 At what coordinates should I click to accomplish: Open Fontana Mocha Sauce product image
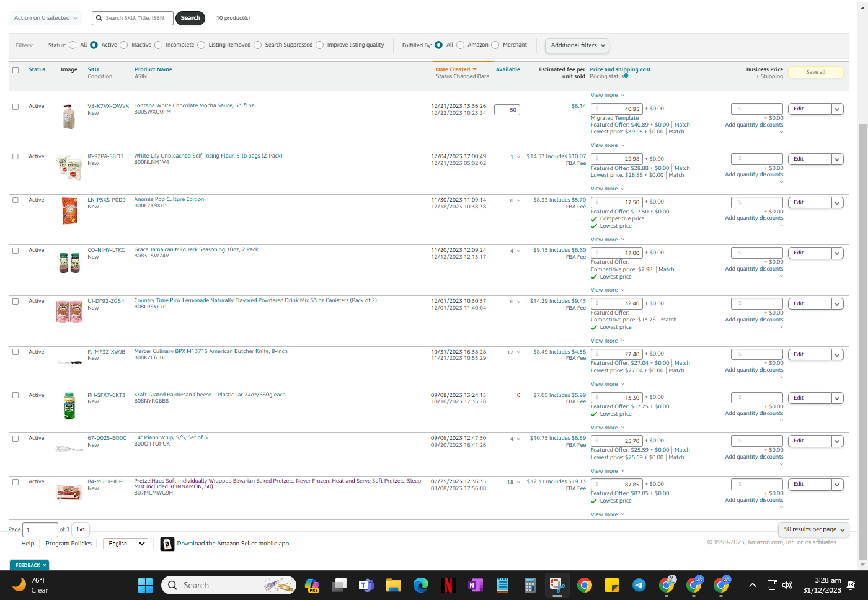click(x=69, y=116)
